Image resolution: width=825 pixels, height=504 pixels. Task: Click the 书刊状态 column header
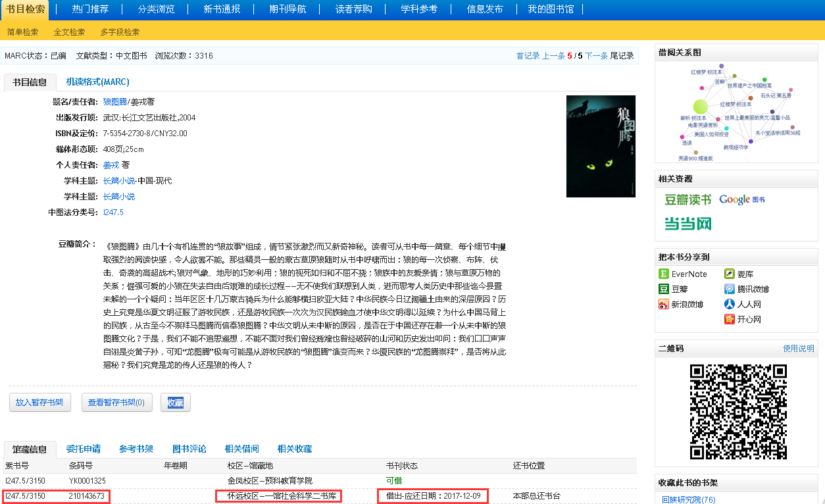(x=402, y=466)
